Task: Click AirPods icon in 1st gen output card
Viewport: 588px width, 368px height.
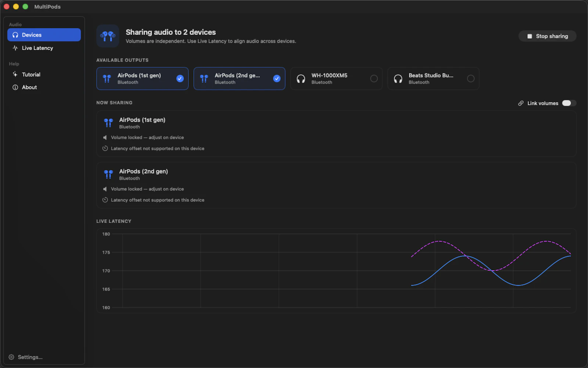Action: tap(107, 78)
